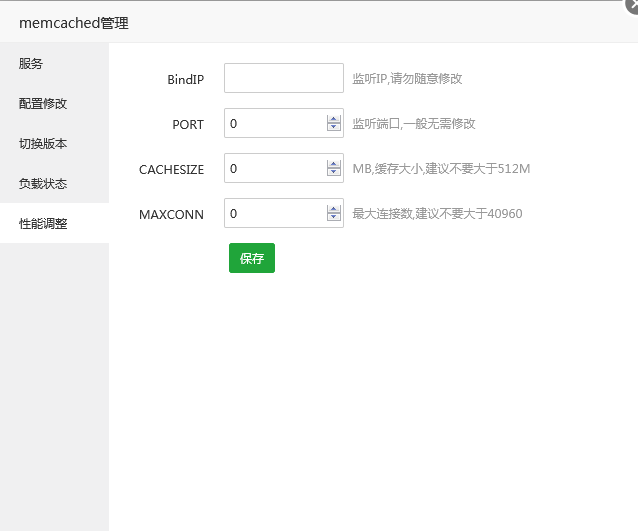Decrease PORT value with down arrow
This screenshot has height=531, width=638.
[334, 127]
